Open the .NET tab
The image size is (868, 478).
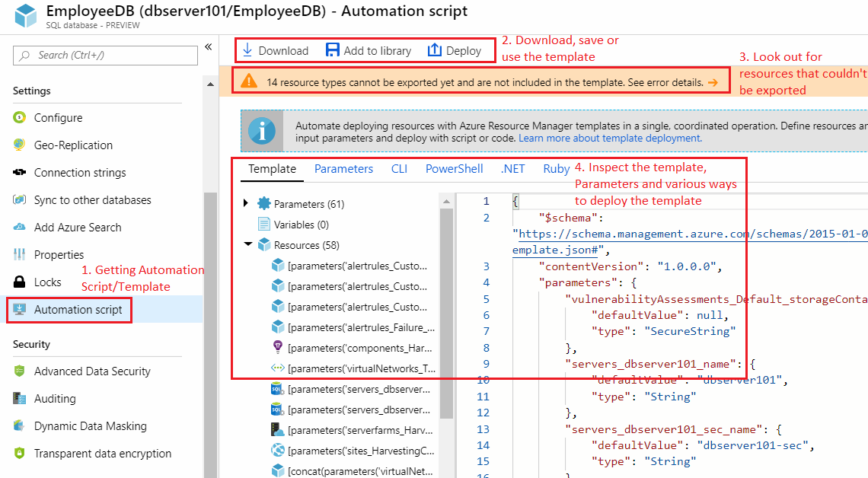pyautogui.click(x=512, y=169)
